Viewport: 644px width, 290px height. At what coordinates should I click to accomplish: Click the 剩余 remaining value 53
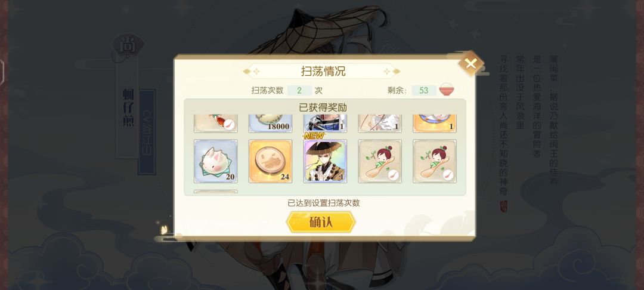pyautogui.click(x=424, y=90)
